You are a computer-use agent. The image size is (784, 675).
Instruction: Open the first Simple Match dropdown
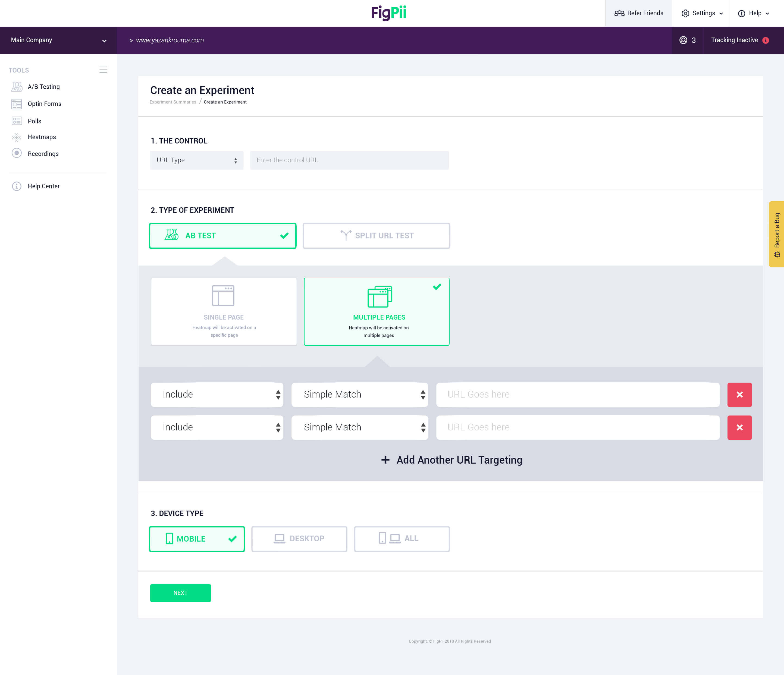[359, 395]
